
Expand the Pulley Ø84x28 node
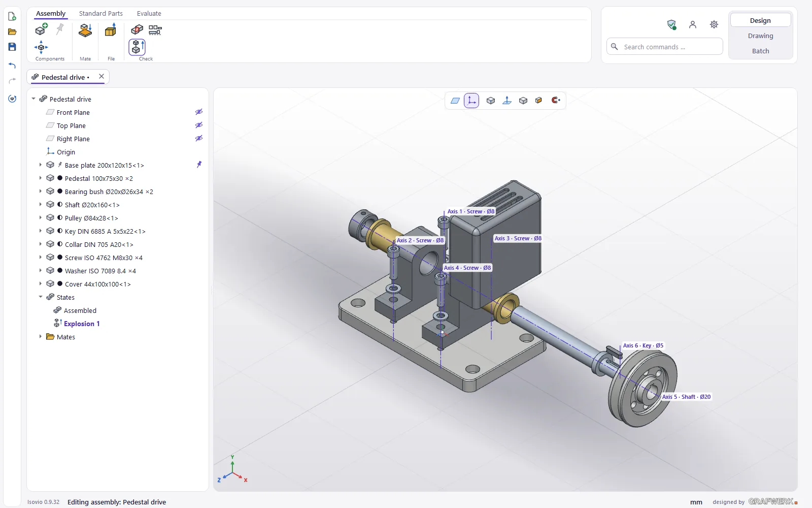pyautogui.click(x=41, y=218)
